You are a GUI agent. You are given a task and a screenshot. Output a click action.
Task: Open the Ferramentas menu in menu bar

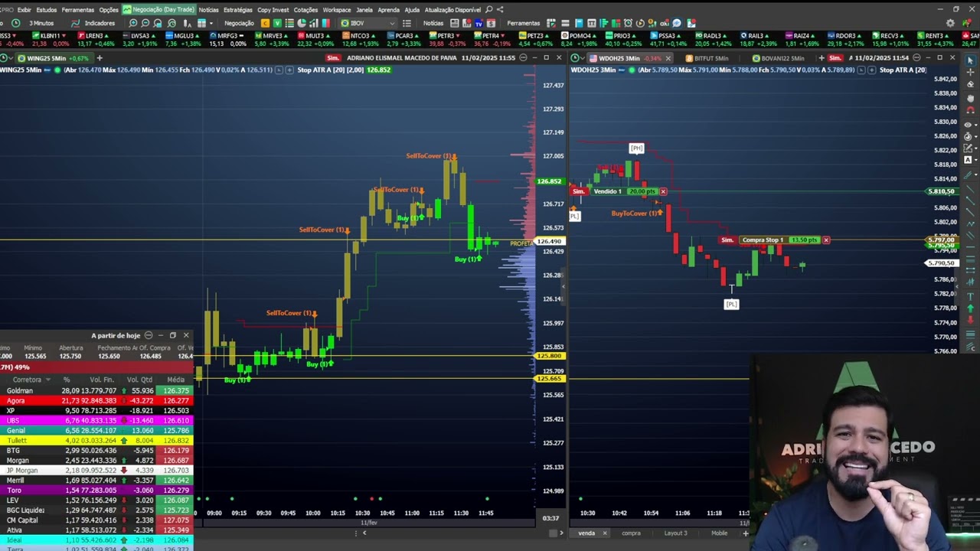point(78,10)
